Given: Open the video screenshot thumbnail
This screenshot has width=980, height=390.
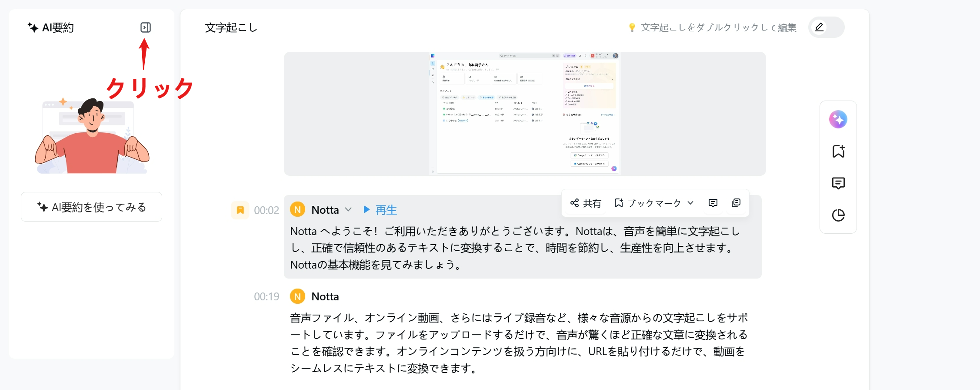Looking at the screenshot, I should (525, 114).
